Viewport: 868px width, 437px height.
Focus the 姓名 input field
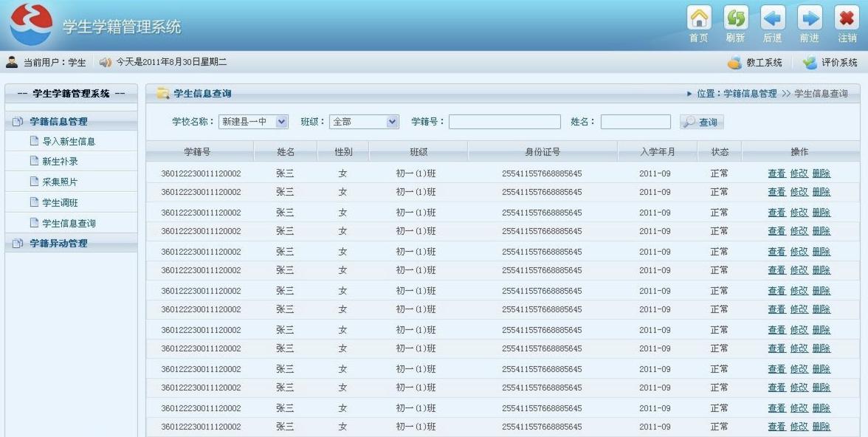(x=635, y=122)
